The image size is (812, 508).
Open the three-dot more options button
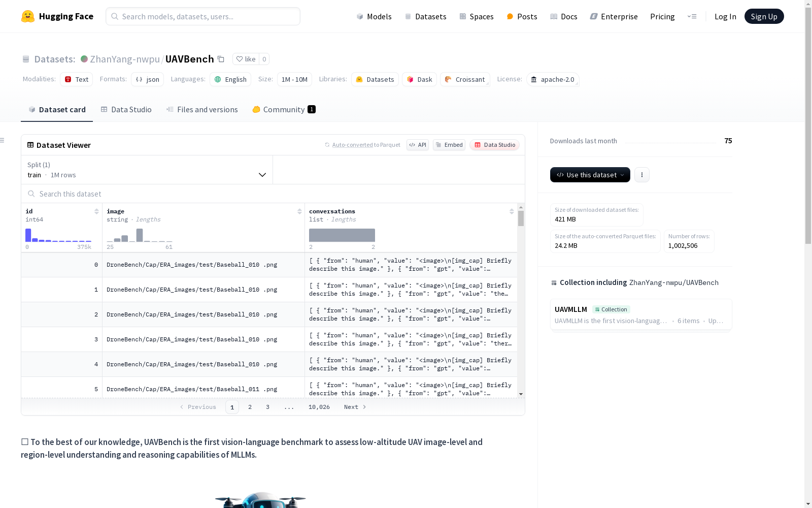642,175
